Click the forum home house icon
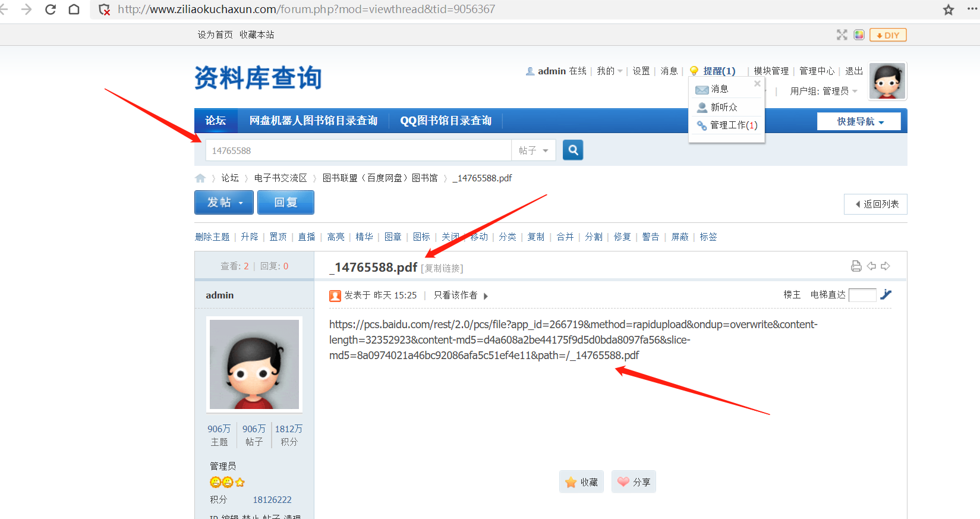The height and width of the screenshot is (519, 980). [200, 178]
